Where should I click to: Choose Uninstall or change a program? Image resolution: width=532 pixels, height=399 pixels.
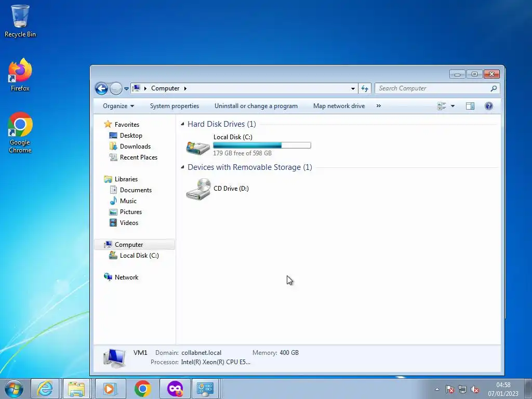pos(256,106)
